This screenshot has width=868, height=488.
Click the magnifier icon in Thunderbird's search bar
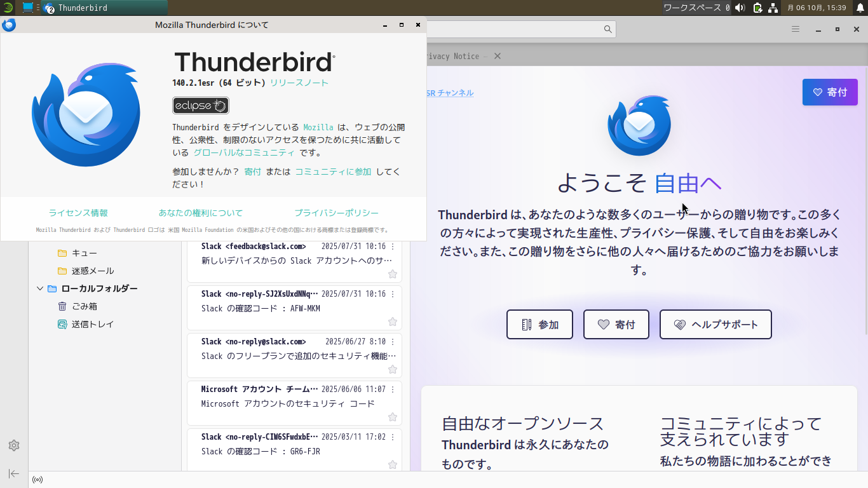pyautogui.click(x=608, y=29)
